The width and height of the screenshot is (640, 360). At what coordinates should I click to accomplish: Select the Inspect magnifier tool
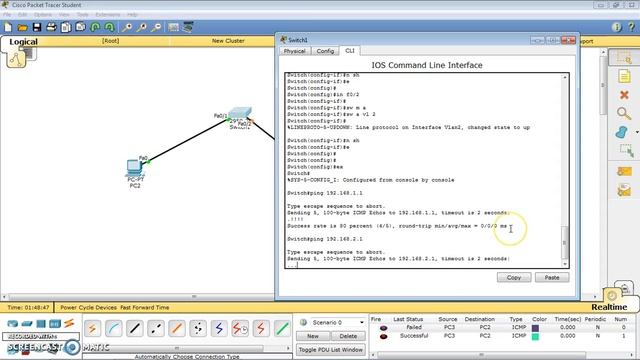point(624,113)
